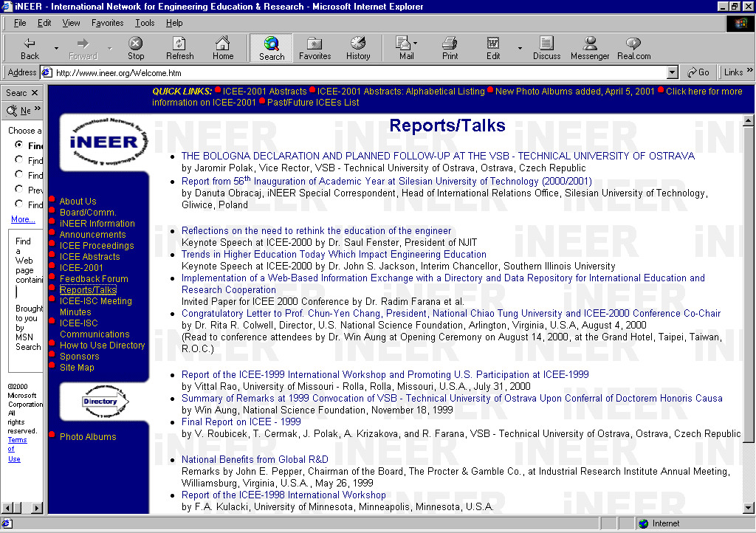Open the 'Site Map' sidebar link

pyautogui.click(x=77, y=367)
